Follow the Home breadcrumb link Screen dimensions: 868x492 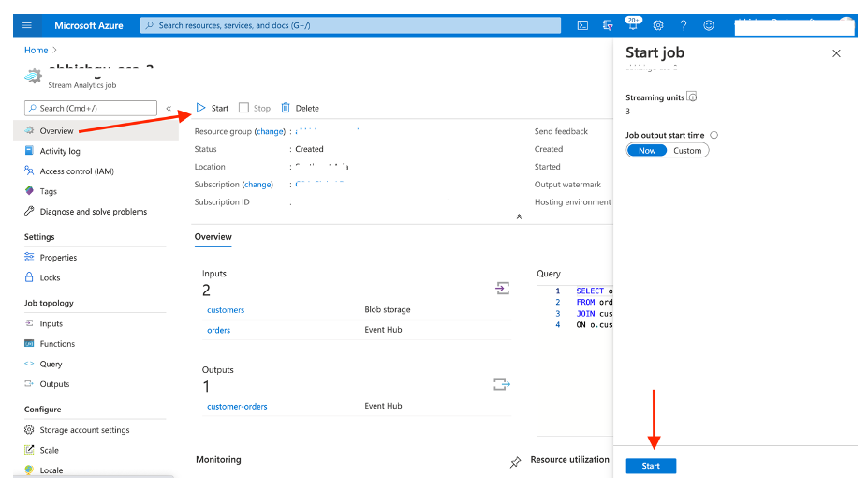(x=36, y=50)
